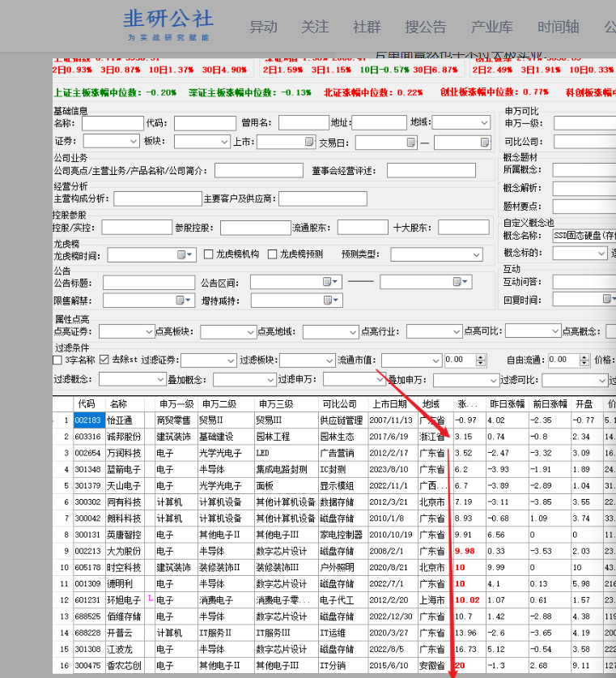Sort by 申万一级 column header
Screen dimensions: 616x678
(176, 404)
